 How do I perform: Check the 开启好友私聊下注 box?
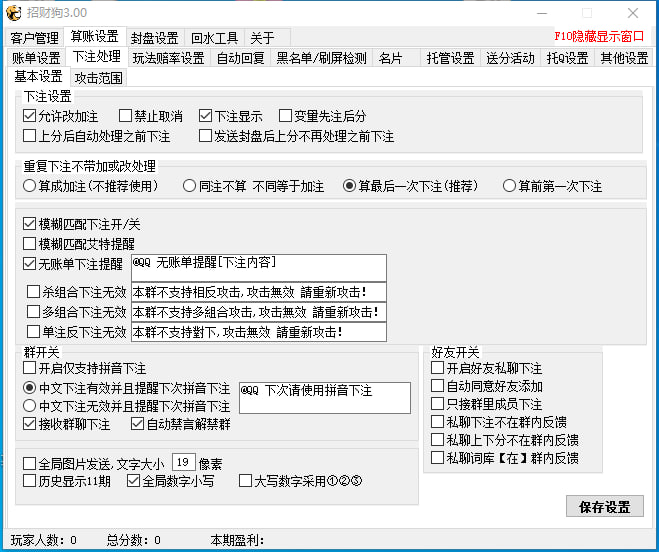(438, 368)
